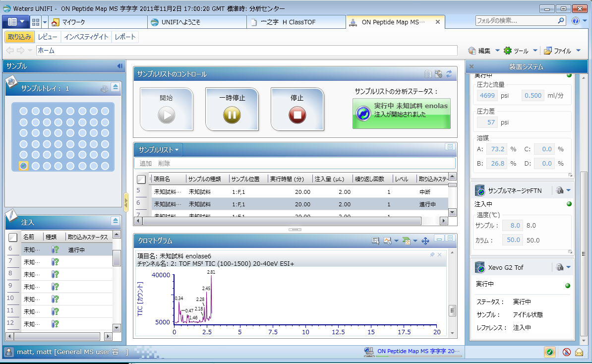Select the active vial in the sample tray
592x364 pixels.
click(23, 166)
